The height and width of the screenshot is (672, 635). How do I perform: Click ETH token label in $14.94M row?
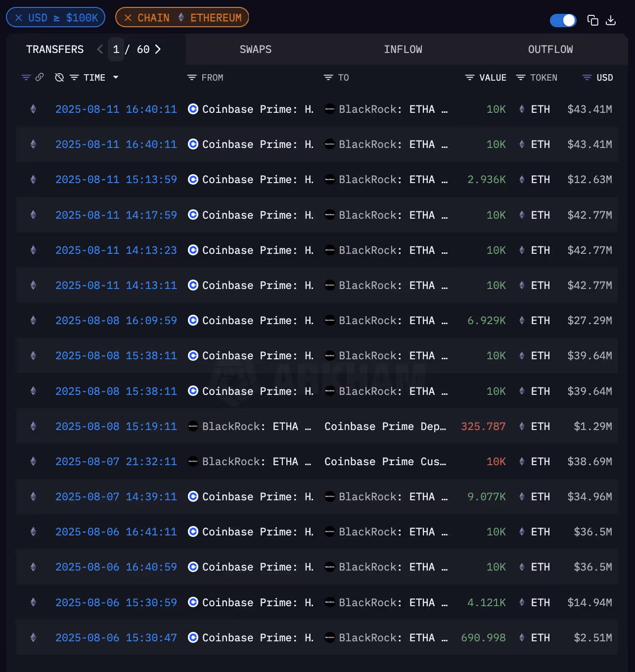[541, 603]
